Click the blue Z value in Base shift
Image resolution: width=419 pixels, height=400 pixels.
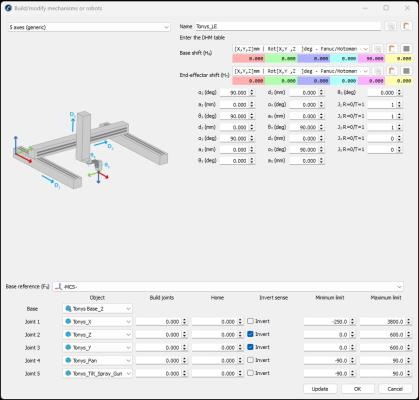coord(314,58)
